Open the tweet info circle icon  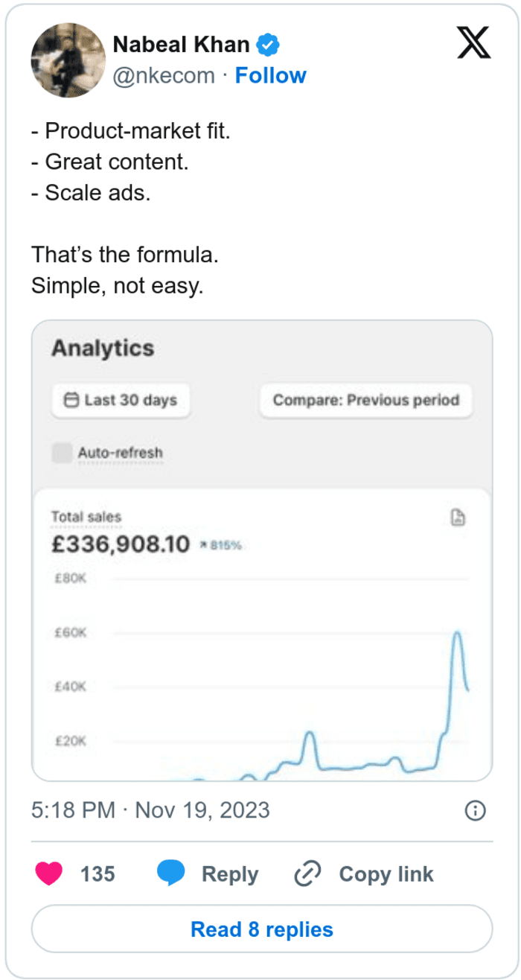tap(475, 810)
